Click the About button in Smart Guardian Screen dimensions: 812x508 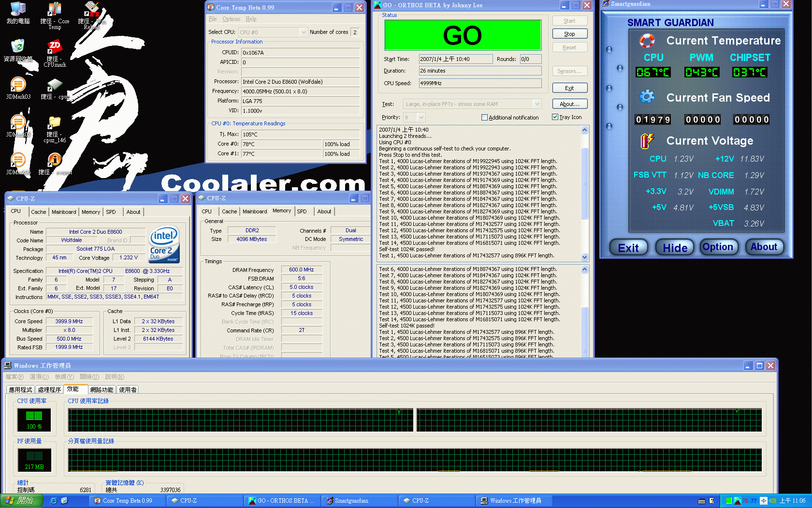tap(764, 247)
